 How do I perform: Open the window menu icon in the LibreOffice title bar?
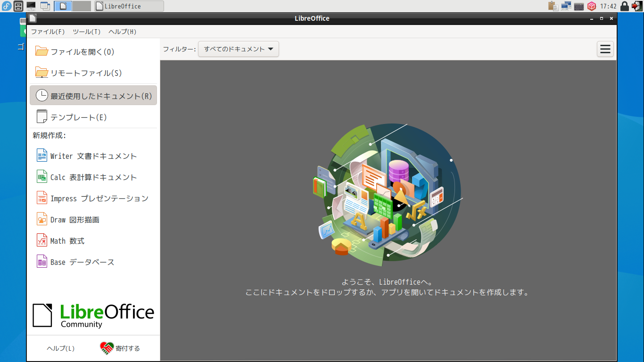33,18
